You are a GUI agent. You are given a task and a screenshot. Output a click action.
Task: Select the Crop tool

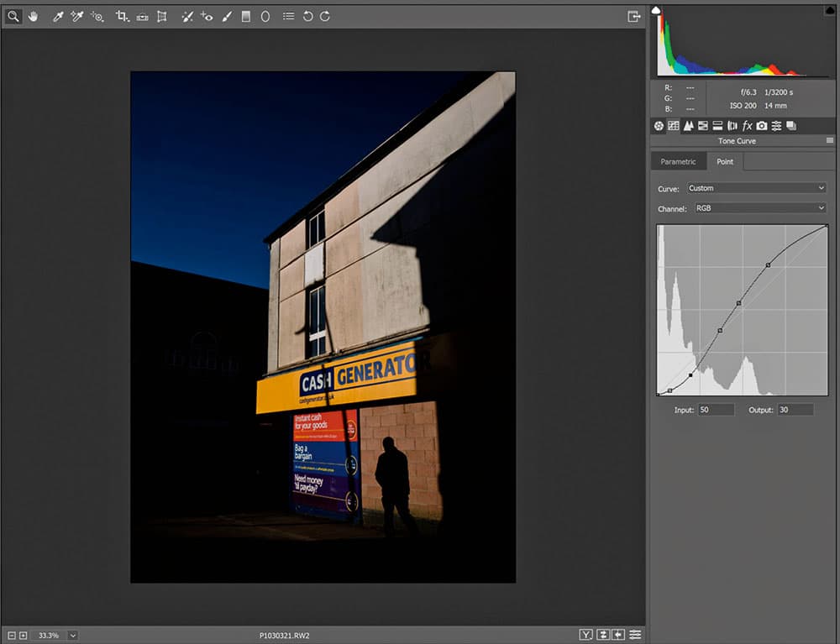[x=122, y=17]
